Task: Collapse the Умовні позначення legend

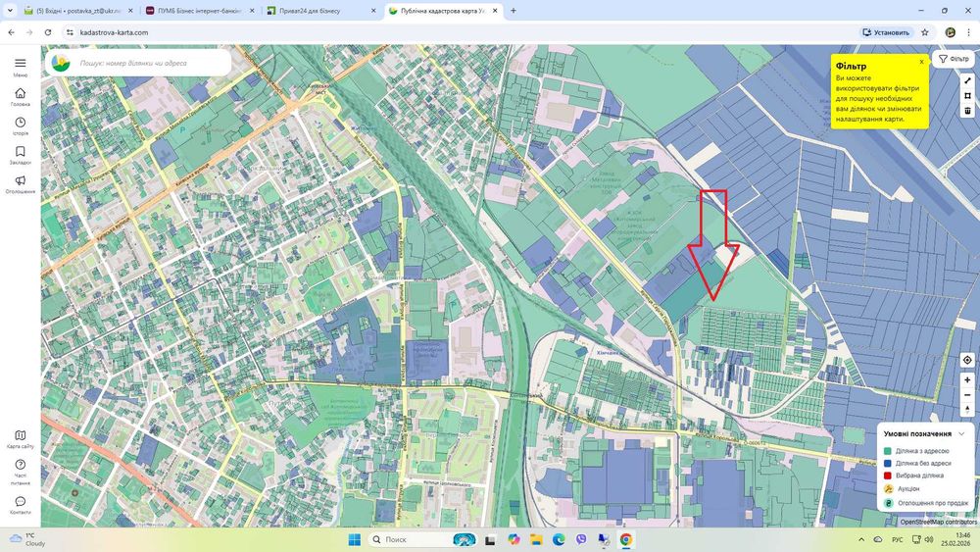Action: coord(961,433)
